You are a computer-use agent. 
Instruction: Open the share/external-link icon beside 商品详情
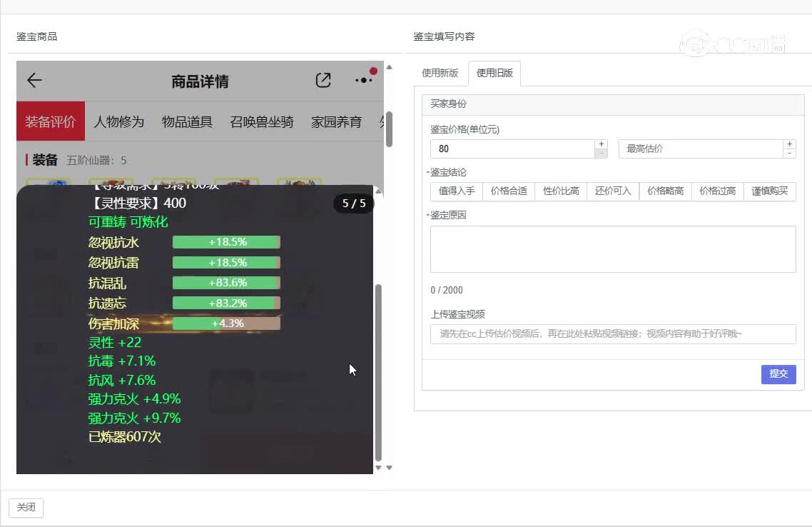click(323, 80)
